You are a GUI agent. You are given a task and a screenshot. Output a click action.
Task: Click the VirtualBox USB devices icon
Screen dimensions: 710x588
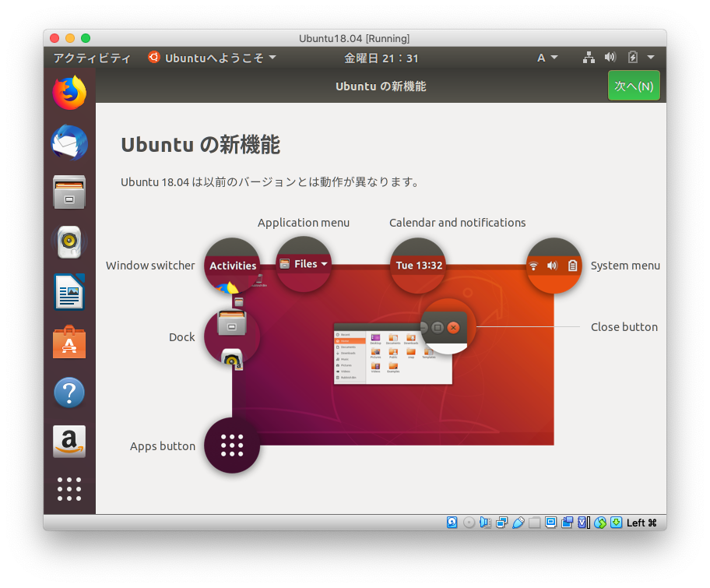click(x=518, y=523)
